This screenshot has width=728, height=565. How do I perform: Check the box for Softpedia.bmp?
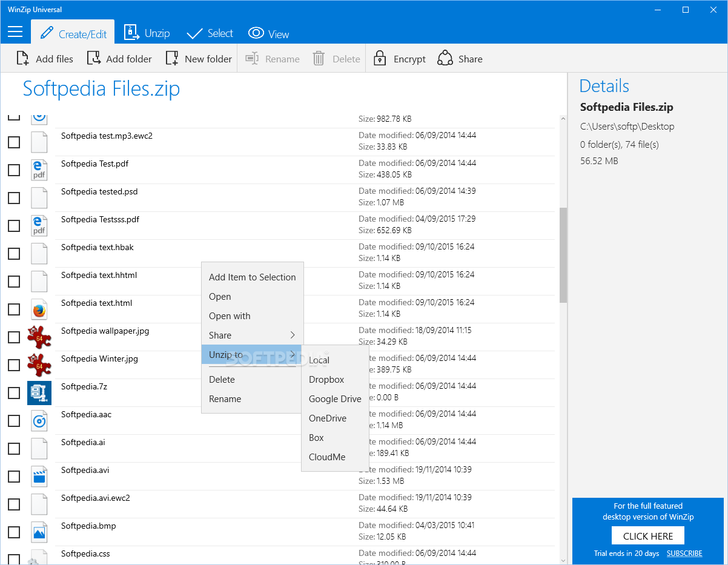(x=14, y=532)
